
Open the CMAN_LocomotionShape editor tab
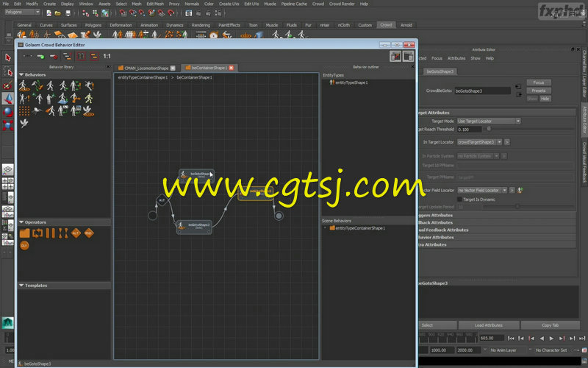146,68
